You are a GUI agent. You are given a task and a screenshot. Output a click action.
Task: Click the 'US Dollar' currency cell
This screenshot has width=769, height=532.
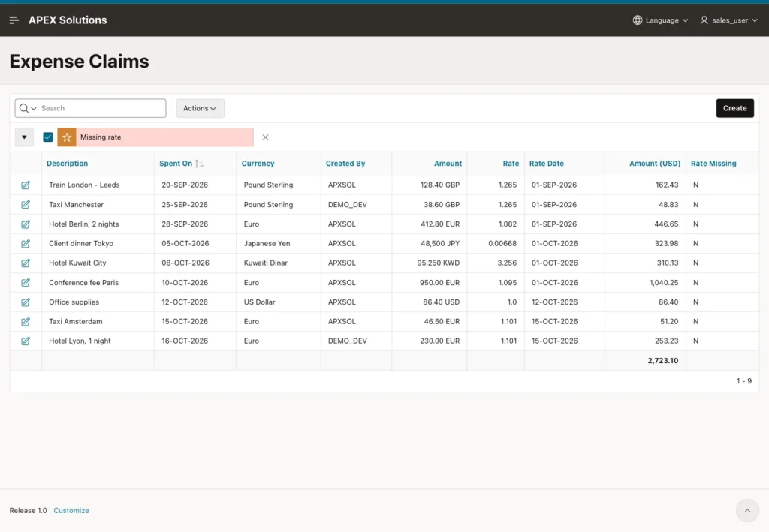[x=279, y=302]
